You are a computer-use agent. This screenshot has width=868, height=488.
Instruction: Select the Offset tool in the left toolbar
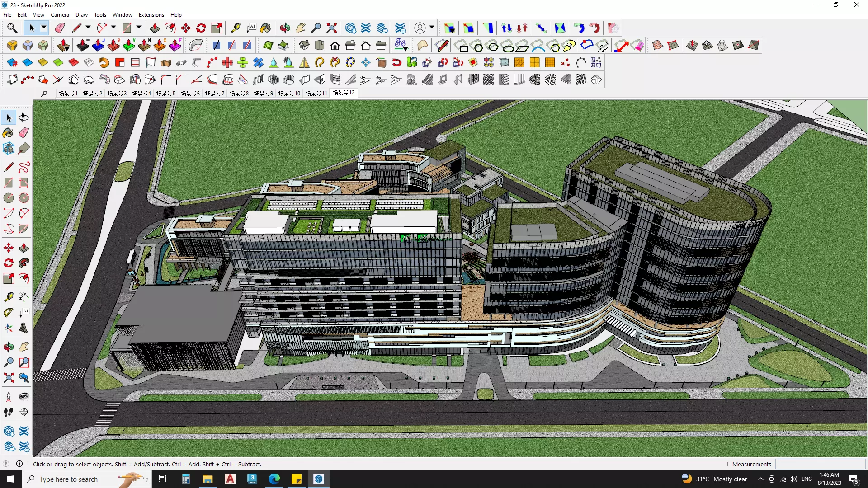(x=24, y=278)
